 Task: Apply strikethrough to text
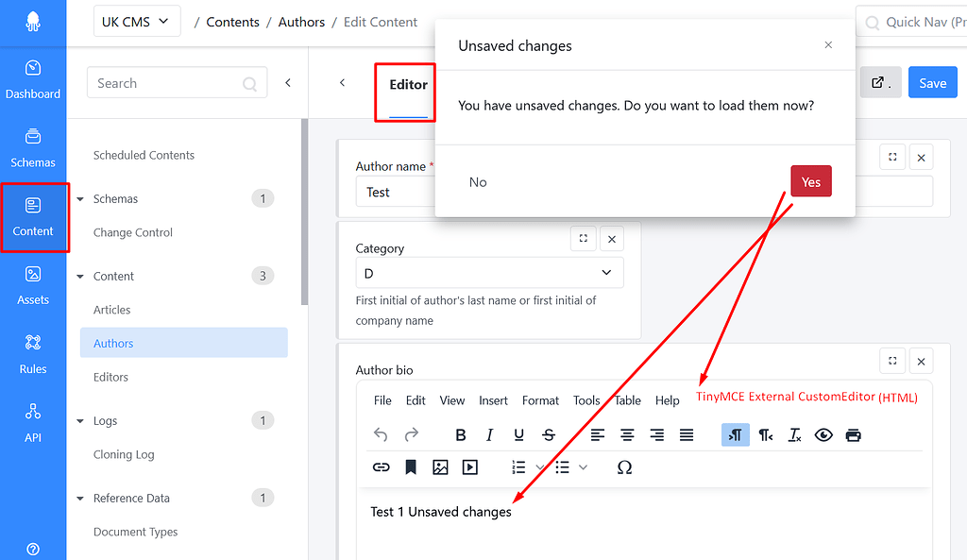click(549, 434)
